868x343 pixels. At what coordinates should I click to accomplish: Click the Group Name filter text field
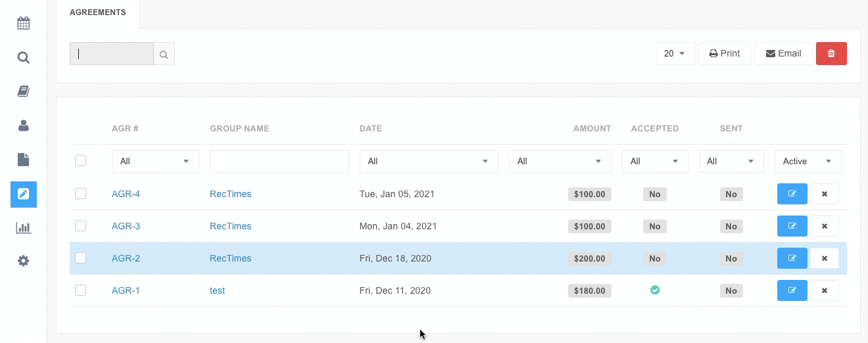279,161
